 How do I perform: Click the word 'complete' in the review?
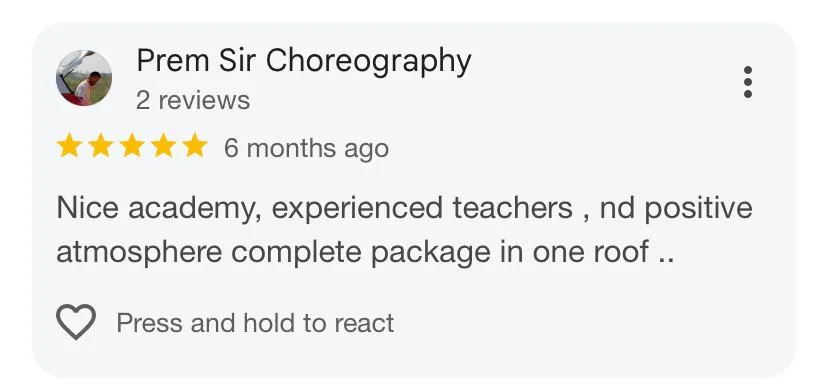pos(296,254)
